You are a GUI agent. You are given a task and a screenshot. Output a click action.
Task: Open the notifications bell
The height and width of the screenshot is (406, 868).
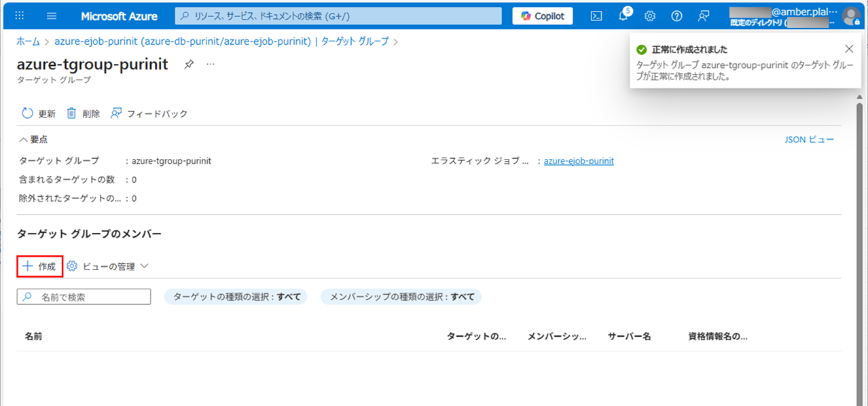tap(623, 16)
